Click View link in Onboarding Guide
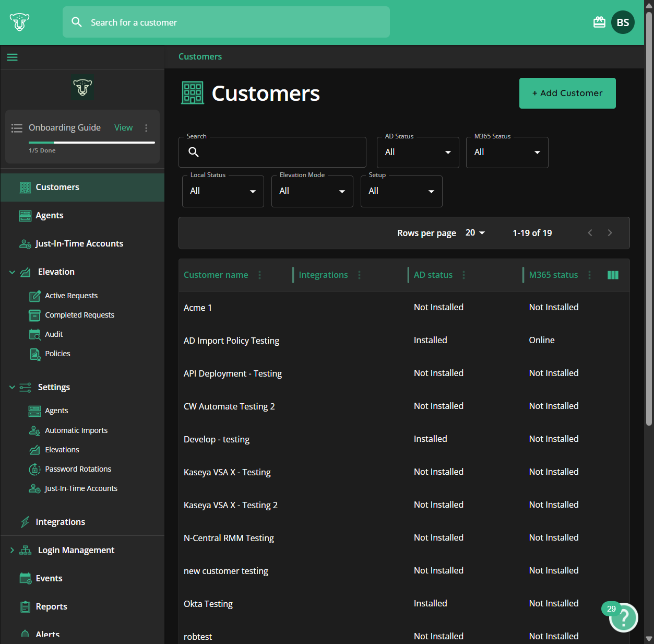Viewport: 654px width, 644px height. click(x=123, y=127)
